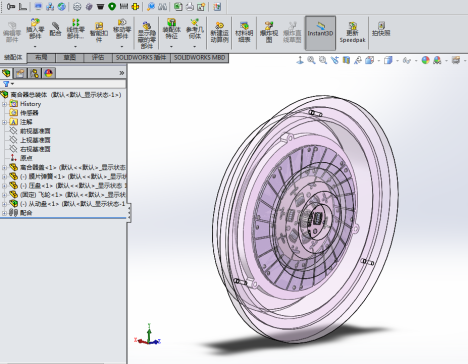Switch to the 草图 (Sketch) tab
468x364 pixels.
70,58
